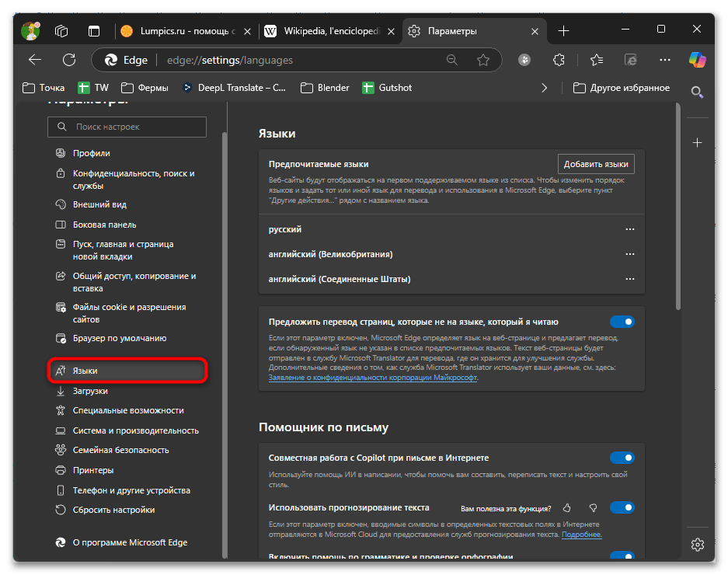728x575 pixels.
Task: Open Заявление о конфиденциальности корпорации Майкрософт link
Action: pos(373,378)
